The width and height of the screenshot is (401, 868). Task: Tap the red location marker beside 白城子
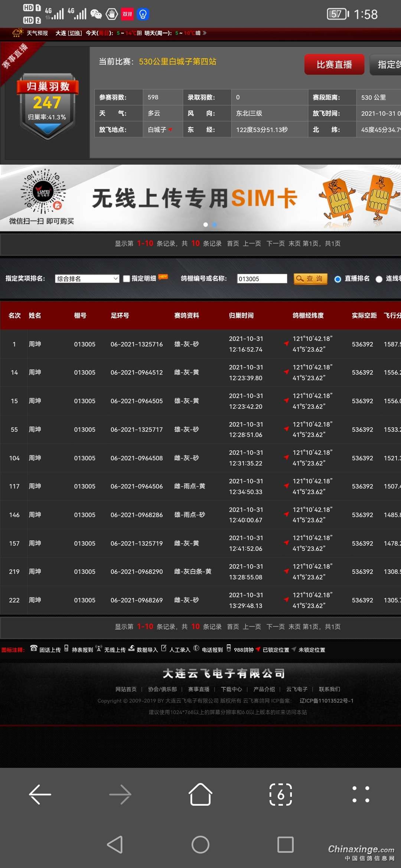click(x=170, y=129)
